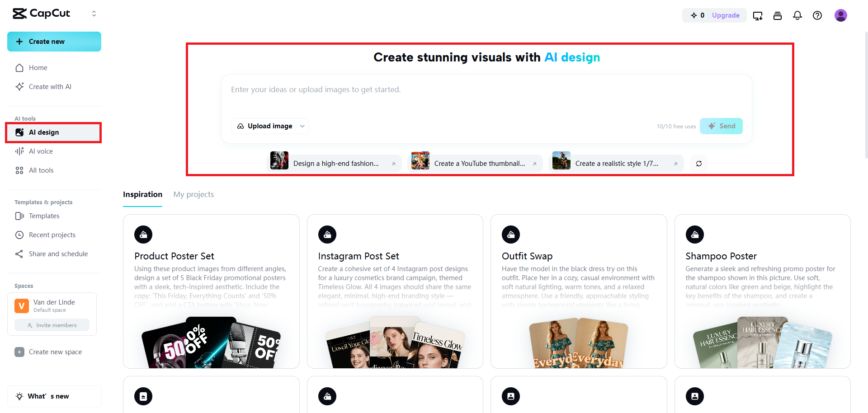Expand the workspace switcher beside CapCut logo
The height and width of the screenshot is (413, 868).
(94, 14)
